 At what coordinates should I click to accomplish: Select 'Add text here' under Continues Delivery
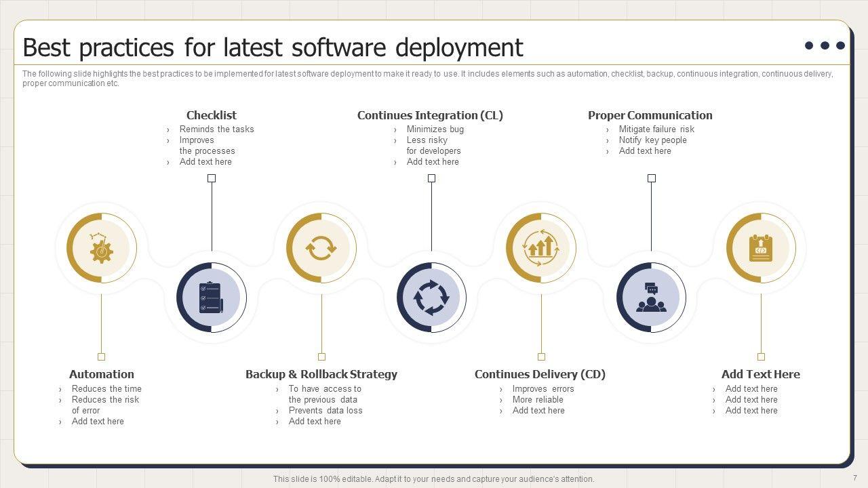pyautogui.click(x=538, y=411)
